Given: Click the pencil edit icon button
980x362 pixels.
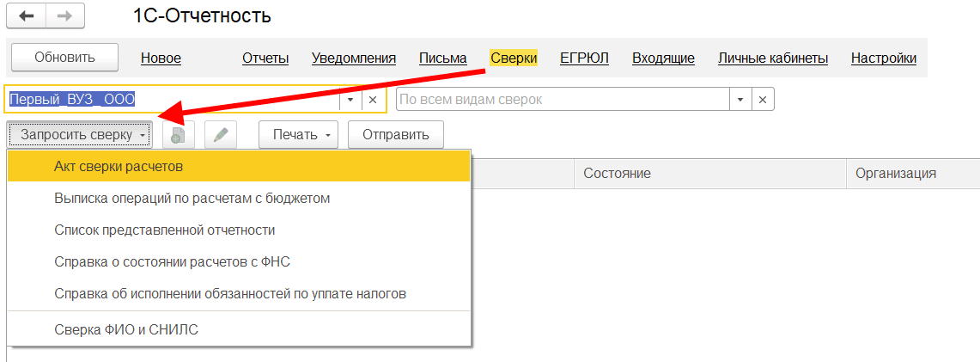Looking at the screenshot, I should tap(221, 135).
